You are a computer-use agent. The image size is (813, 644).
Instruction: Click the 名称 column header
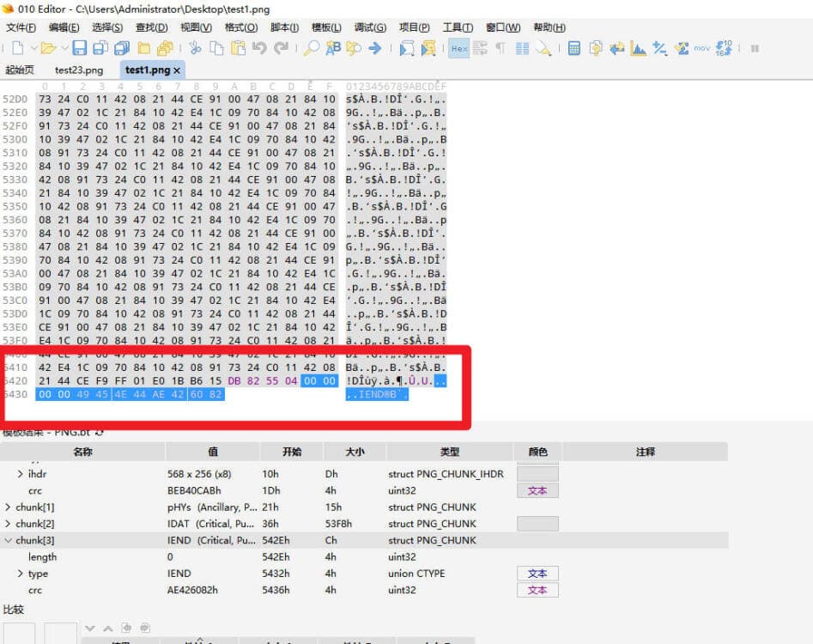[x=82, y=452]
